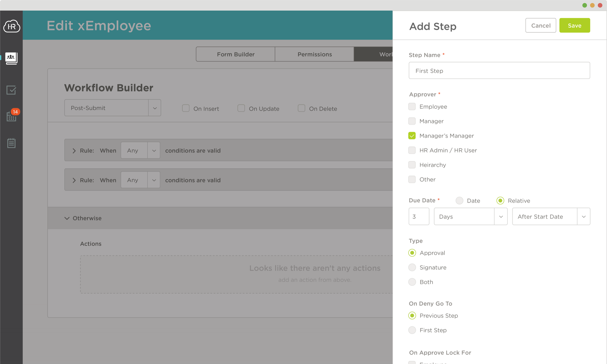The height and width of the screenshot is (364, 607).
Task: Check the Other approver checkbox
Action: tap(412, 179)
